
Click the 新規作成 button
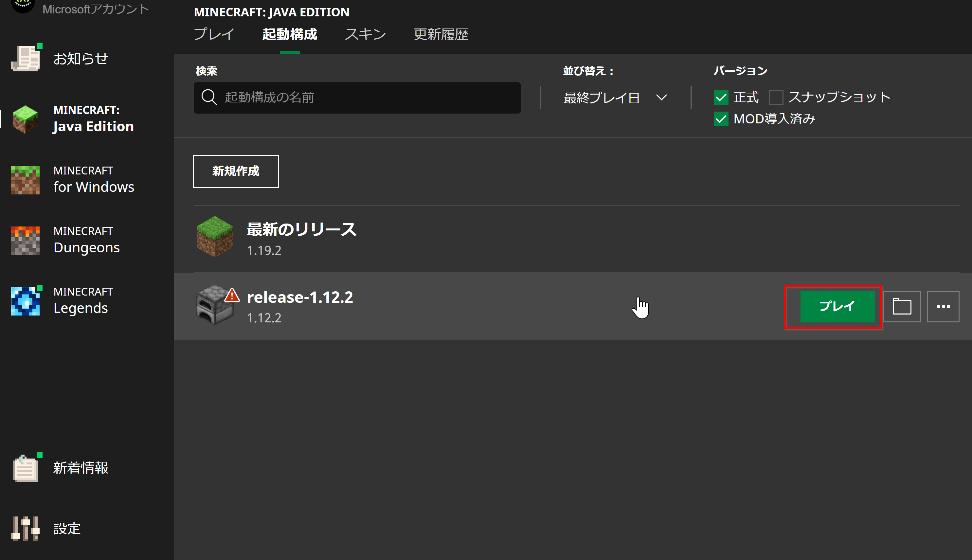click(236, 171)
